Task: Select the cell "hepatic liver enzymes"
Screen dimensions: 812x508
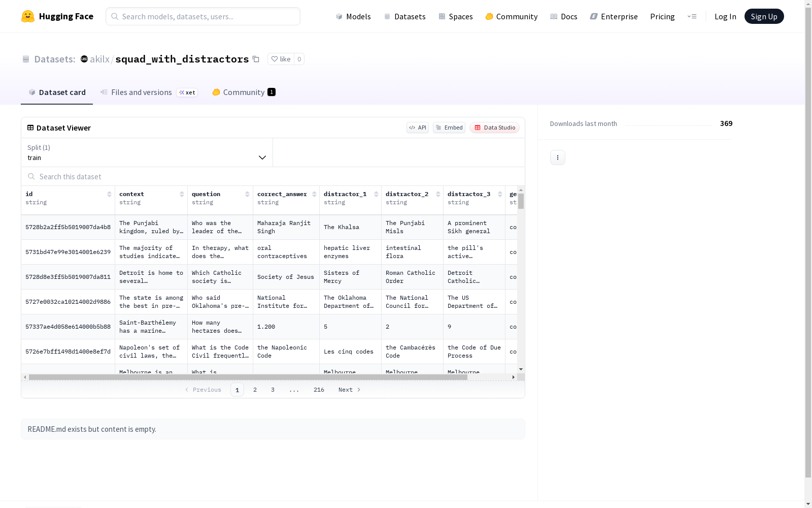Action: point(350,252)
